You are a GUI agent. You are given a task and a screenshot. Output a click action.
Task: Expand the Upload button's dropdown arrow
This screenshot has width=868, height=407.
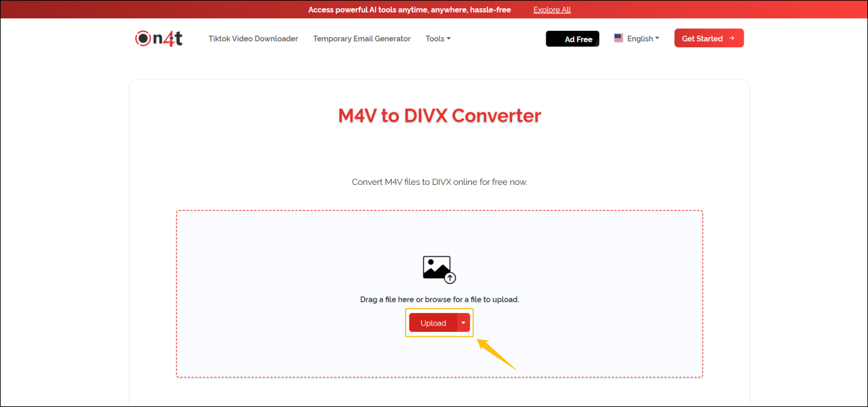(x=462, y=322)
